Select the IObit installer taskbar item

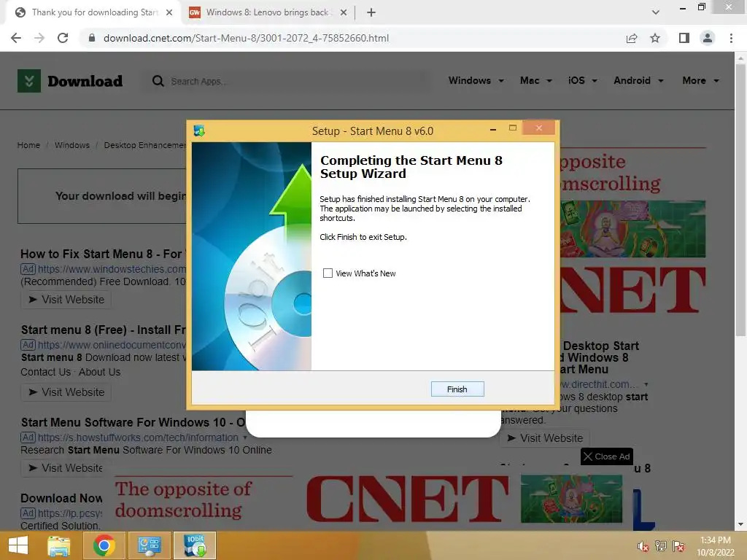coord(195,545)
